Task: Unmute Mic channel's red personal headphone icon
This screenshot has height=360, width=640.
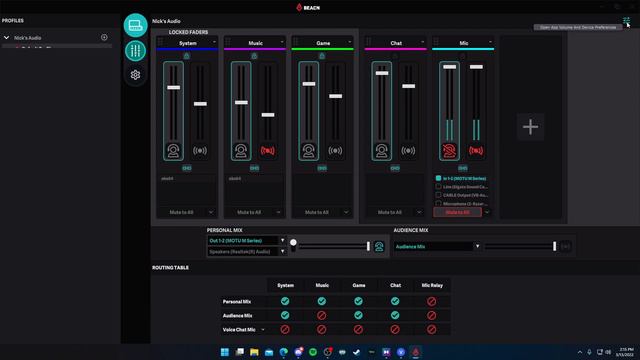Action: point(449,151)
